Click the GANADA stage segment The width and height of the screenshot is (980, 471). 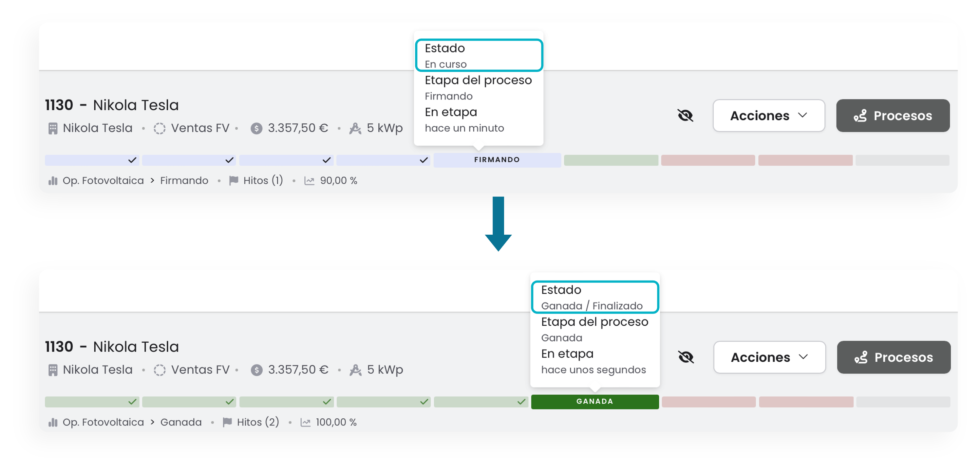[594, 401]
